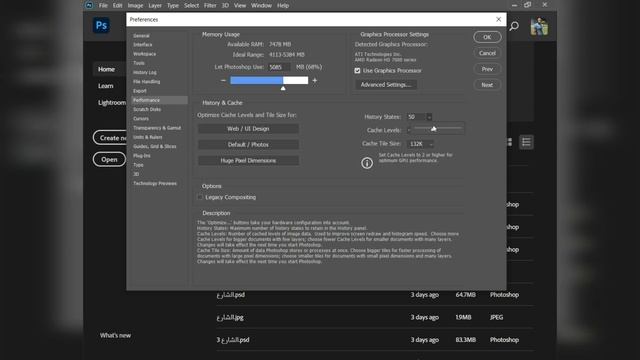The width and height of the screenshot is (640, 360).
Task: Open the Type menu
Action: 173,5
